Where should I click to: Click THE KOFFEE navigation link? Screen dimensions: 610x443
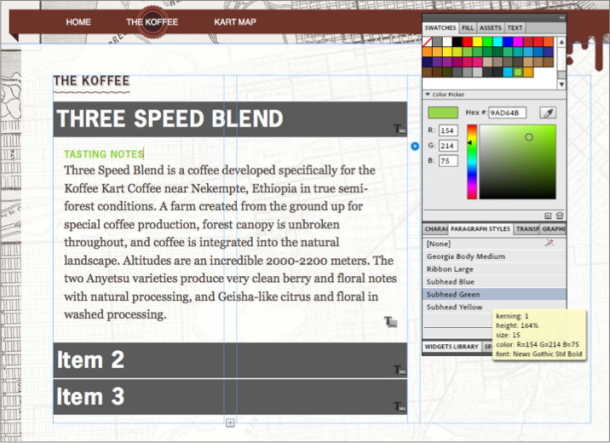[152, 22]
